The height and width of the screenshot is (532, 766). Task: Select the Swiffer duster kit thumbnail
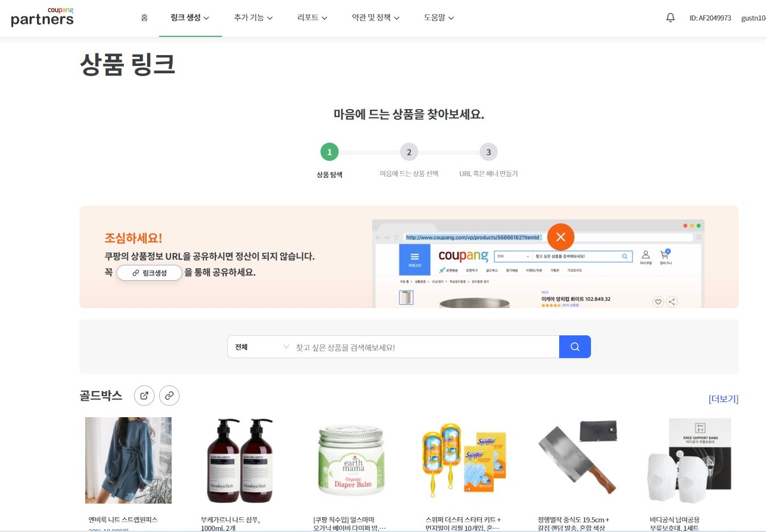pyautogui.click(x=465, y=460)
